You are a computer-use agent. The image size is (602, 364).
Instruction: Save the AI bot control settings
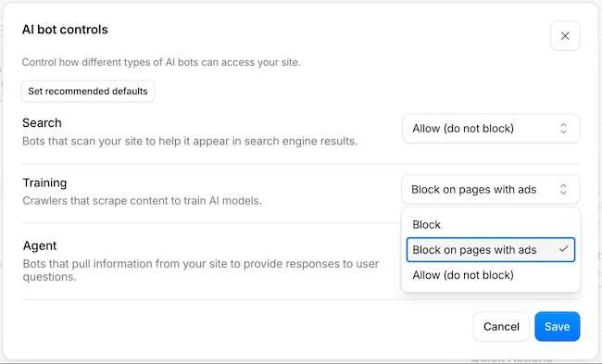(x=557, y=326)
